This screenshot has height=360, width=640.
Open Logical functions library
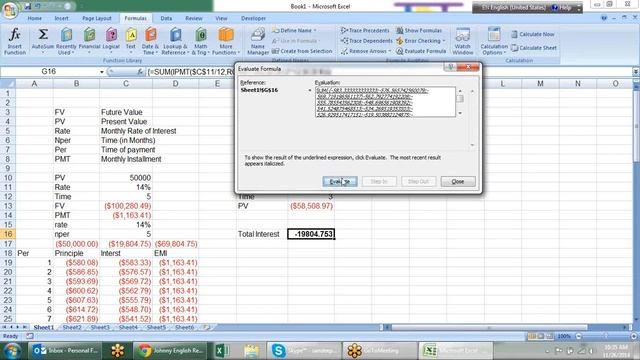point(111,41)
